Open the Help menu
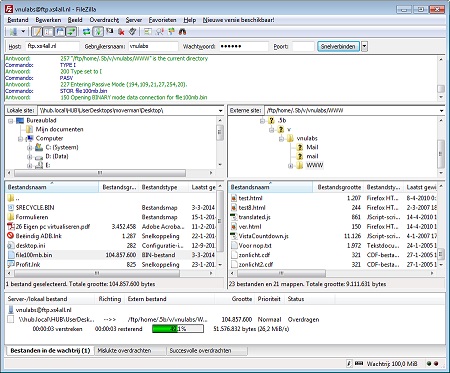Screen dimensions: 450x373 coord(190,20)
